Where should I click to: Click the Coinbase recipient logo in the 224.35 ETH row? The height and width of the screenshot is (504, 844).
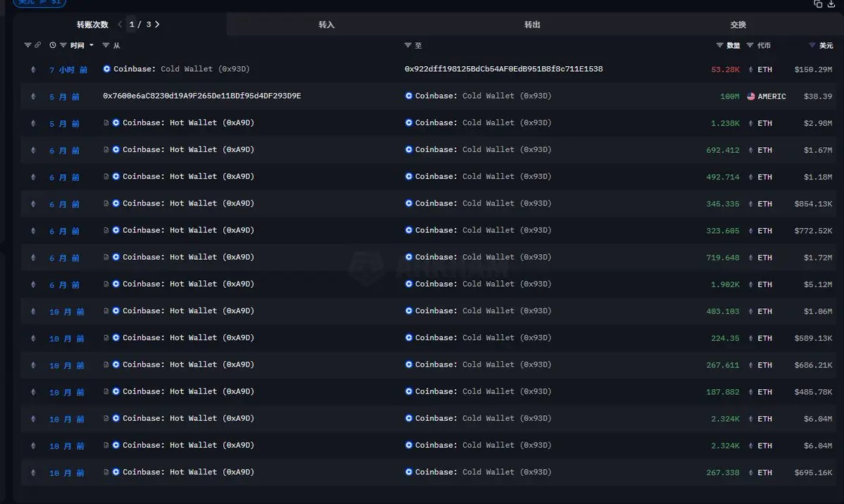[408, 338]
